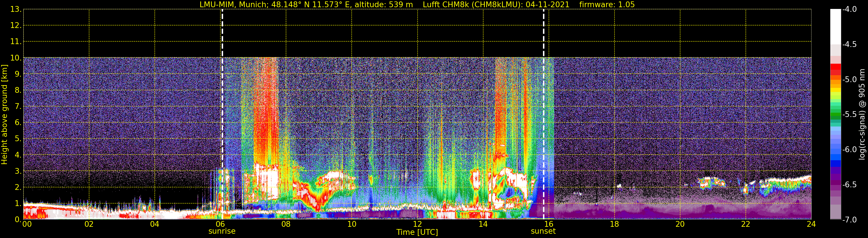Screen dimensions: 868x238
Task: Click the 2 km height tick label
Action: (x=18, y=188)
